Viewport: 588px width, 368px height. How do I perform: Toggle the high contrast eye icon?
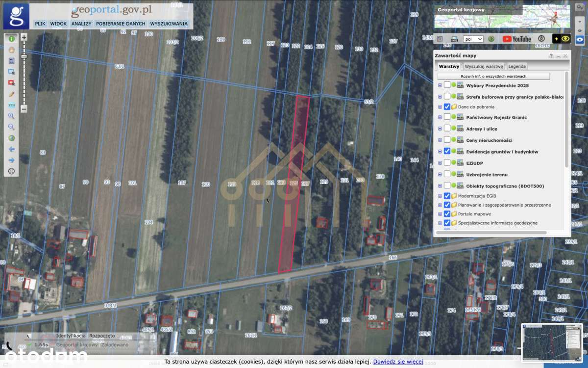tap(562, 39)
